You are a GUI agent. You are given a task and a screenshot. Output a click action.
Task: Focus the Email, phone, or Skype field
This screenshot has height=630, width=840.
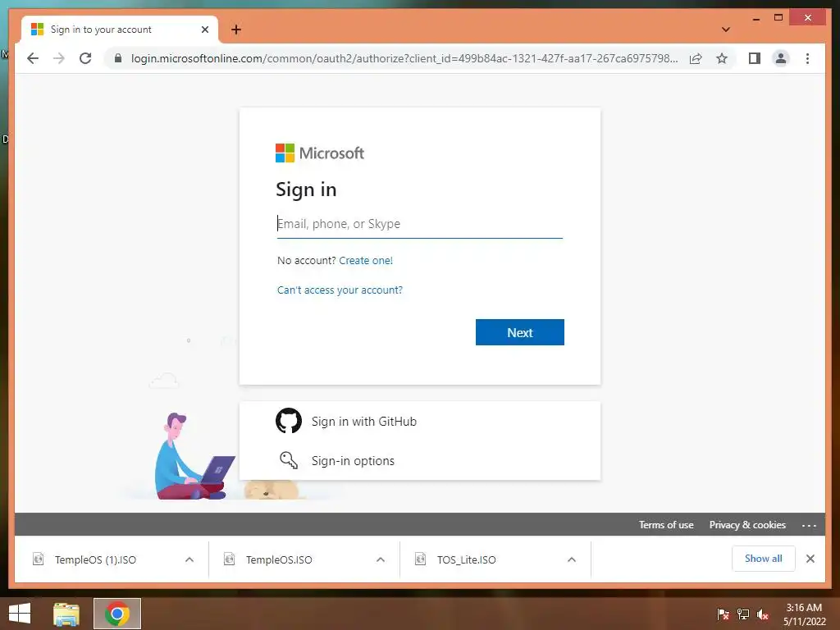[x=419, y=224]
